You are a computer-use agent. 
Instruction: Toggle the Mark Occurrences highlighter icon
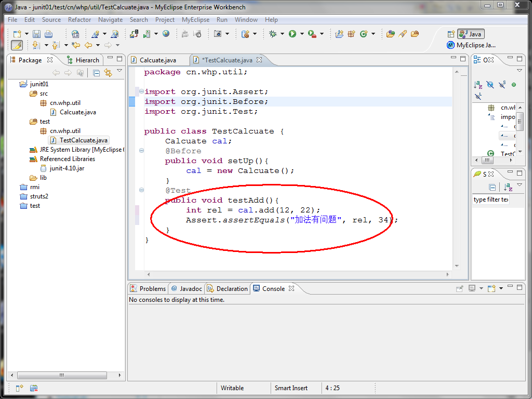(x=17, y=45)
